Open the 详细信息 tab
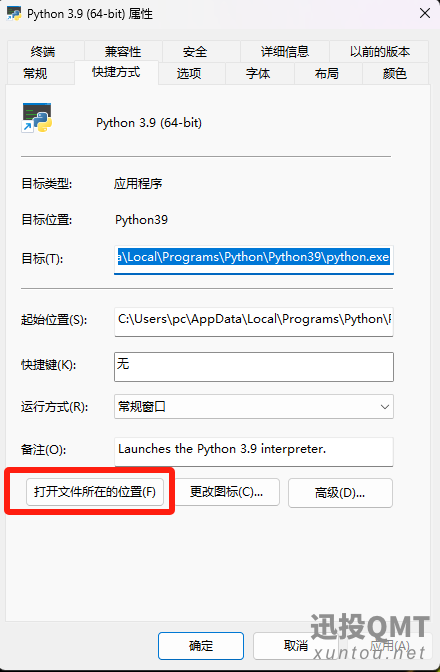 click(x=285, y=52)
